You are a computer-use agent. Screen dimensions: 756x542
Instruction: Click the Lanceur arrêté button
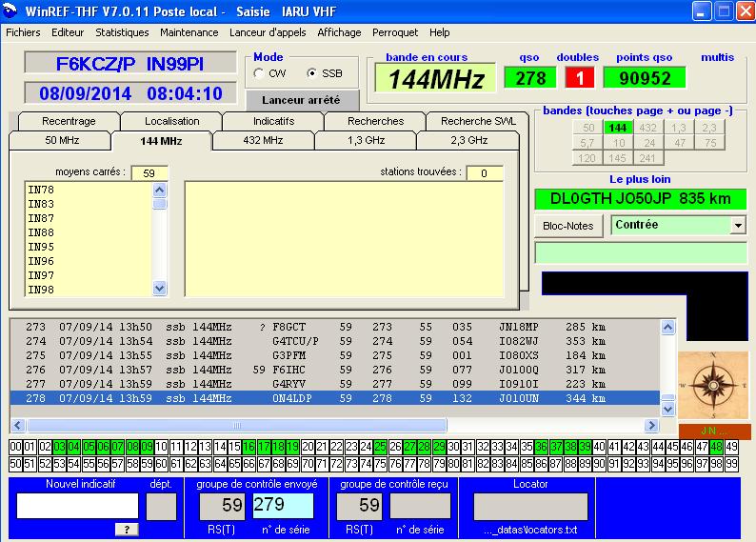click(x=301, y=100)
